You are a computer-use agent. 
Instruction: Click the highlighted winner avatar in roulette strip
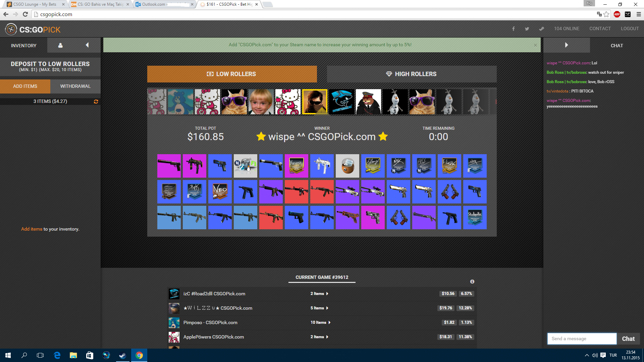point(315,102)
